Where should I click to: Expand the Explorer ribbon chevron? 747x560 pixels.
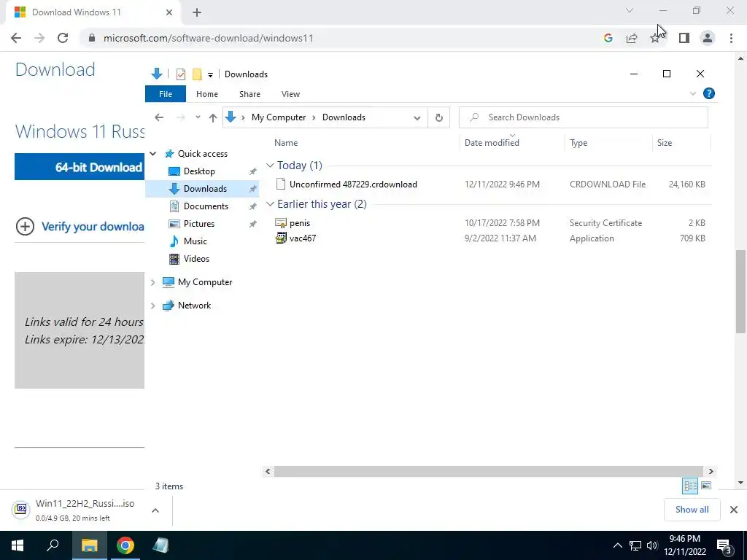[x=693, y=94]
